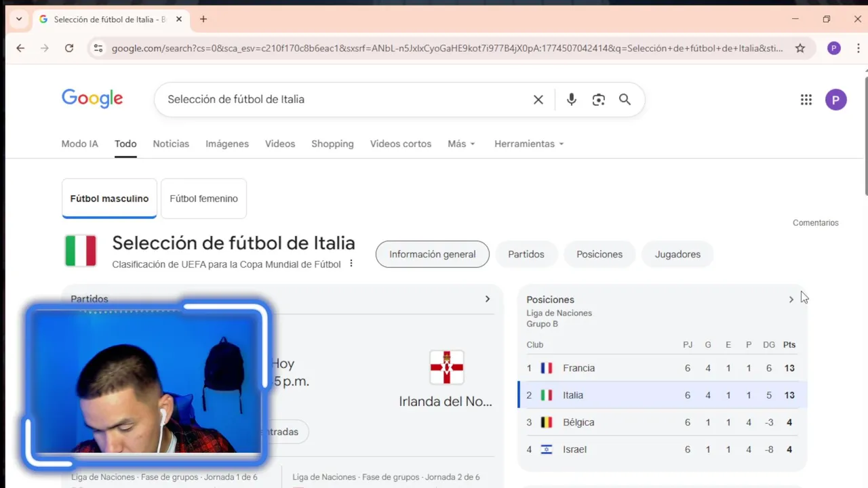Click Francia row in standings
The image size is (868, 488).
pos(663,368)
